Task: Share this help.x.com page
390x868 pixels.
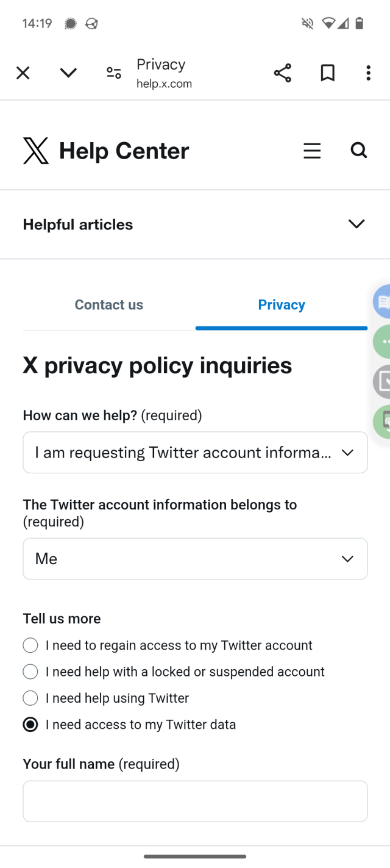Action: coord(282,73)
